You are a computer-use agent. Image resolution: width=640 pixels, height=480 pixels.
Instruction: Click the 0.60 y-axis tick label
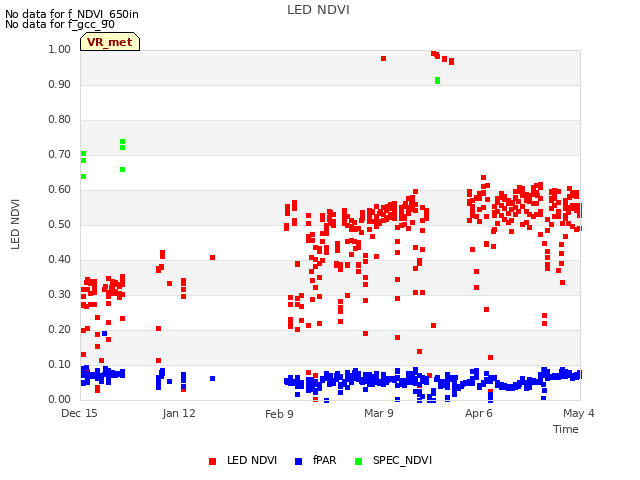click(x=59, y=189)
